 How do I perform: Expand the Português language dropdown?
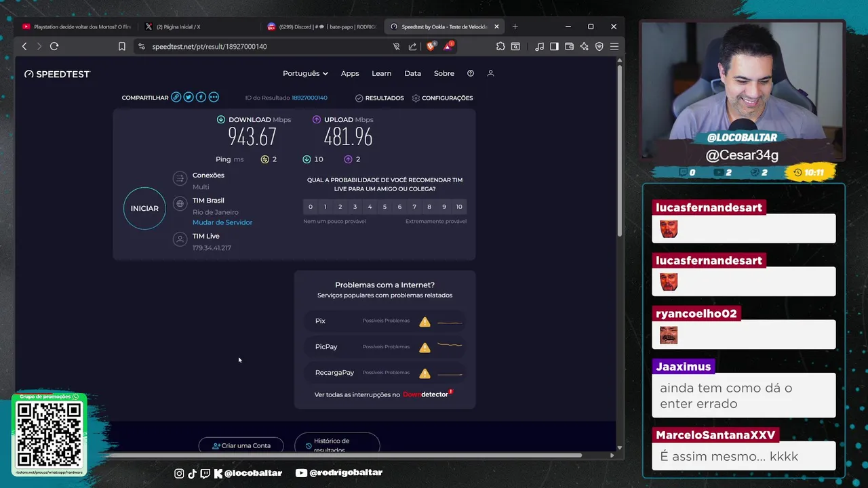(305, 73)
